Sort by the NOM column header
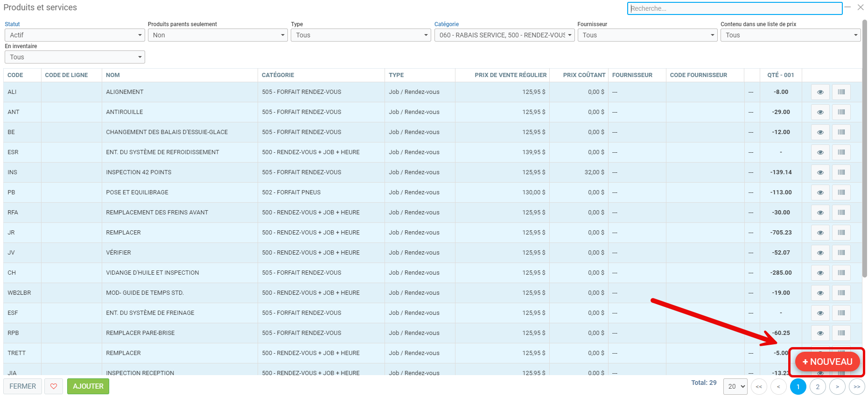 [x=113, y=75]
